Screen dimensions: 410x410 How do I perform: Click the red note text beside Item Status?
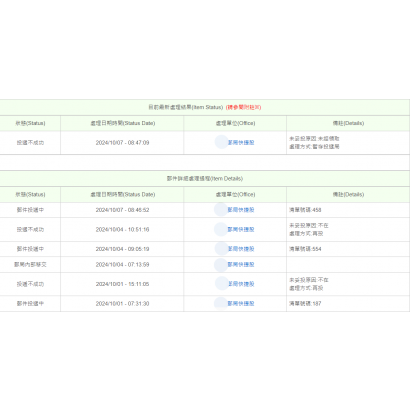tap(243, 107)
